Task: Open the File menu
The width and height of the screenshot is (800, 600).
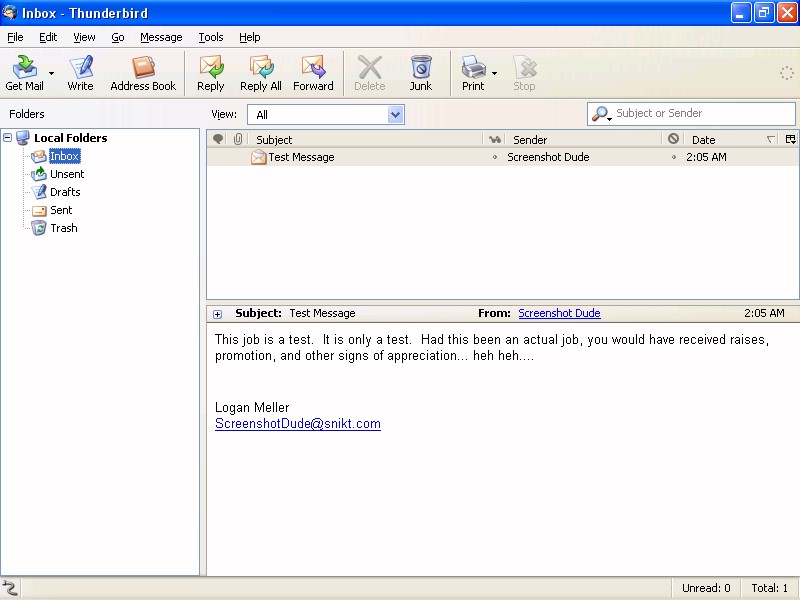Action: 15,37
